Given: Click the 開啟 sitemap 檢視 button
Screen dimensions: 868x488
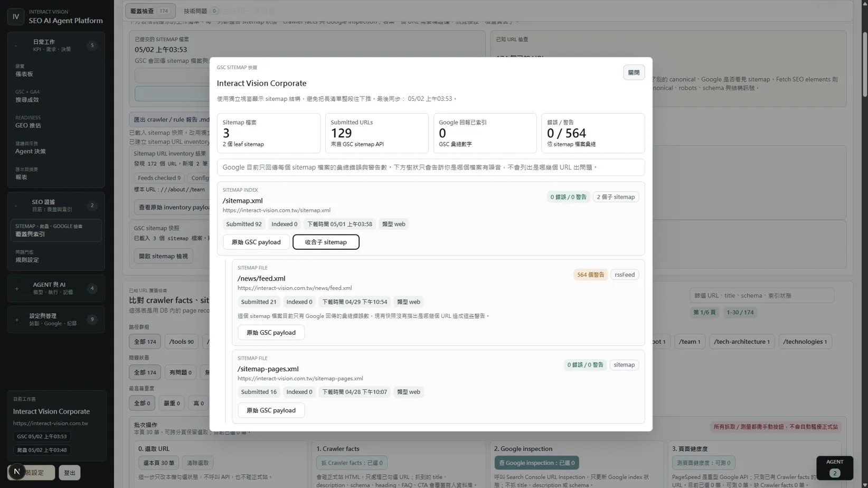Looking at the screenshot, I should click(x=163, y=256).
